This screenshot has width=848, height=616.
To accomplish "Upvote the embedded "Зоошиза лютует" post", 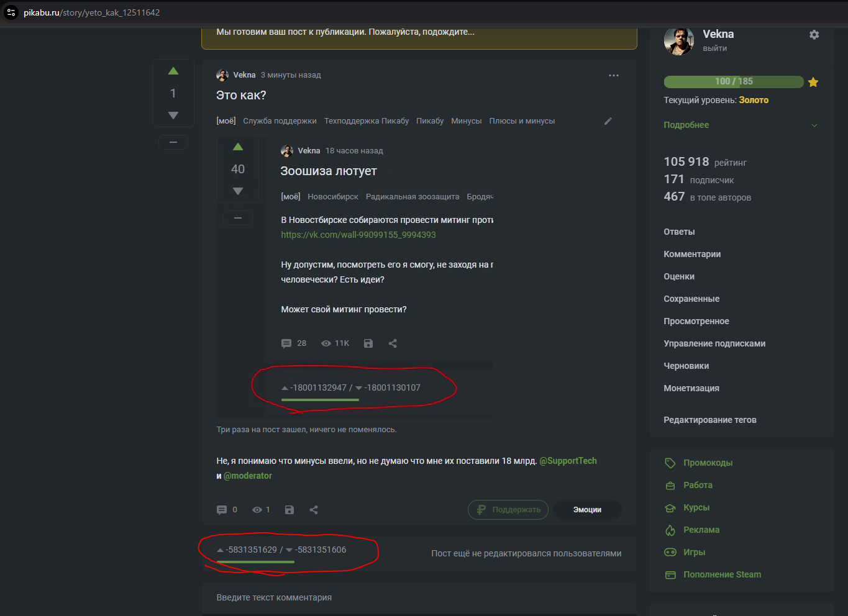I will pyautogui.click(x=237, y=147).
